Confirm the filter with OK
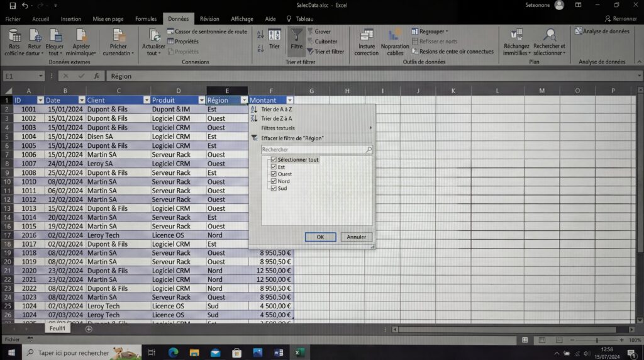644x360 pixels. click(x=320, y=237)
